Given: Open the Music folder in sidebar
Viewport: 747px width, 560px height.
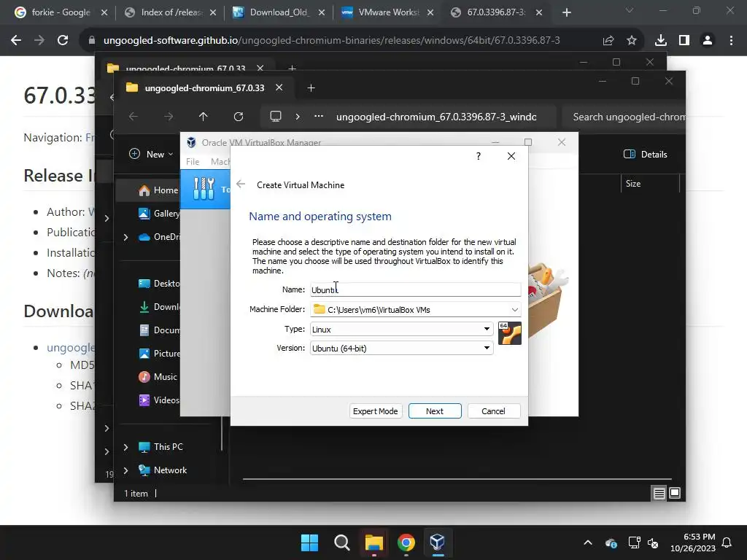Looking at the screenshot, I should 158,377.
